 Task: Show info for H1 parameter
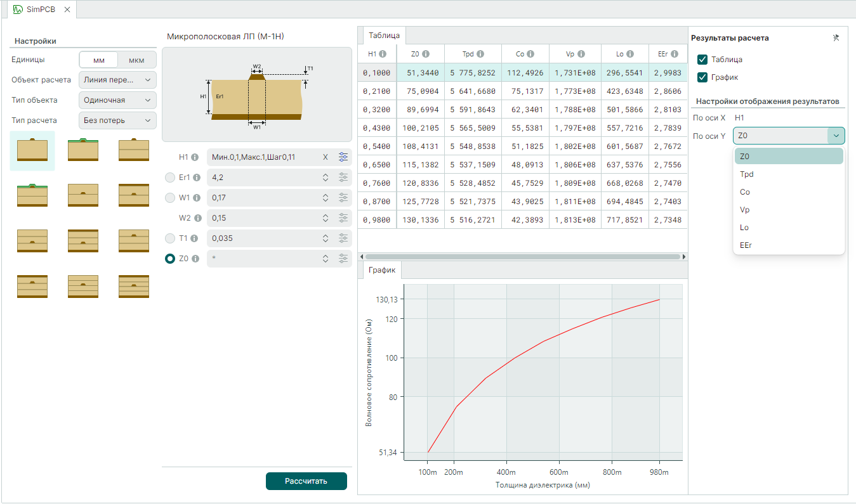(195, 157)
